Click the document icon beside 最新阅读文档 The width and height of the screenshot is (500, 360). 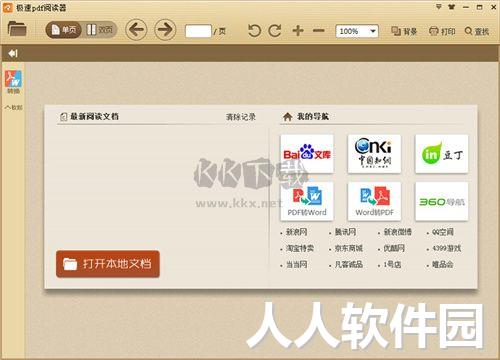click(x=63, y=117)
